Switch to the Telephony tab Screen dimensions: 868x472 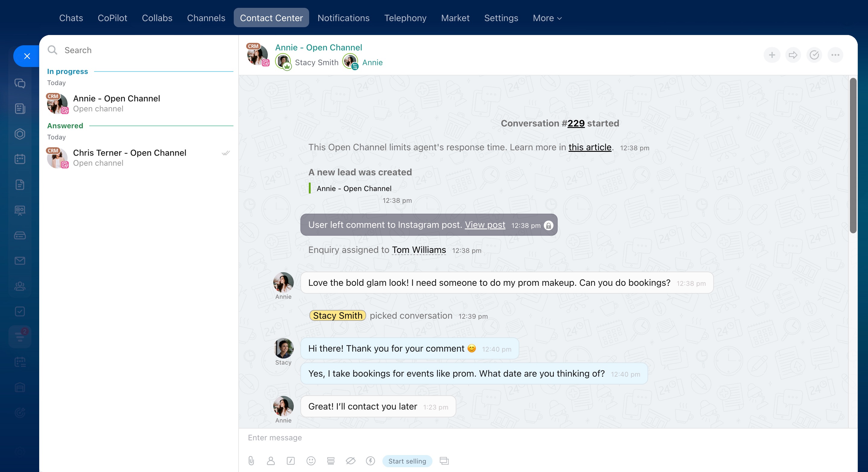pos(405,18)
